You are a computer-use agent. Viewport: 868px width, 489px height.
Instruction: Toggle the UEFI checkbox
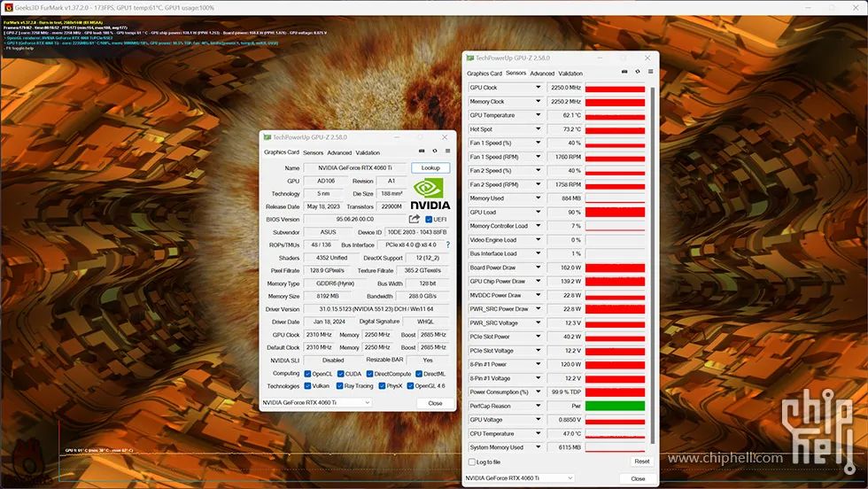pos(429,220)
